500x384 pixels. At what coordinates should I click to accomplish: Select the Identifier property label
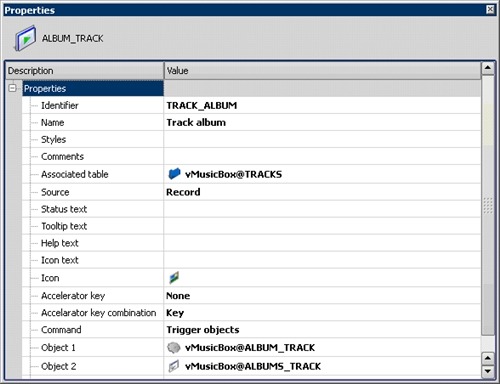pos(60,106)
